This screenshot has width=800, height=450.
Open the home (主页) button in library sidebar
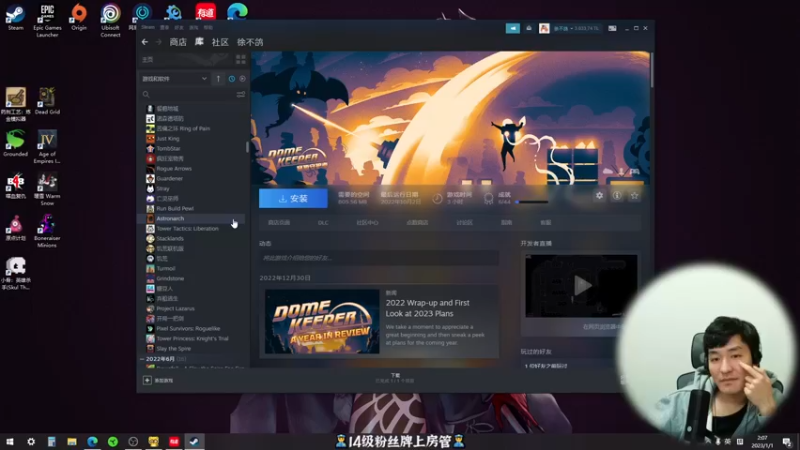(x=148, y=60)
